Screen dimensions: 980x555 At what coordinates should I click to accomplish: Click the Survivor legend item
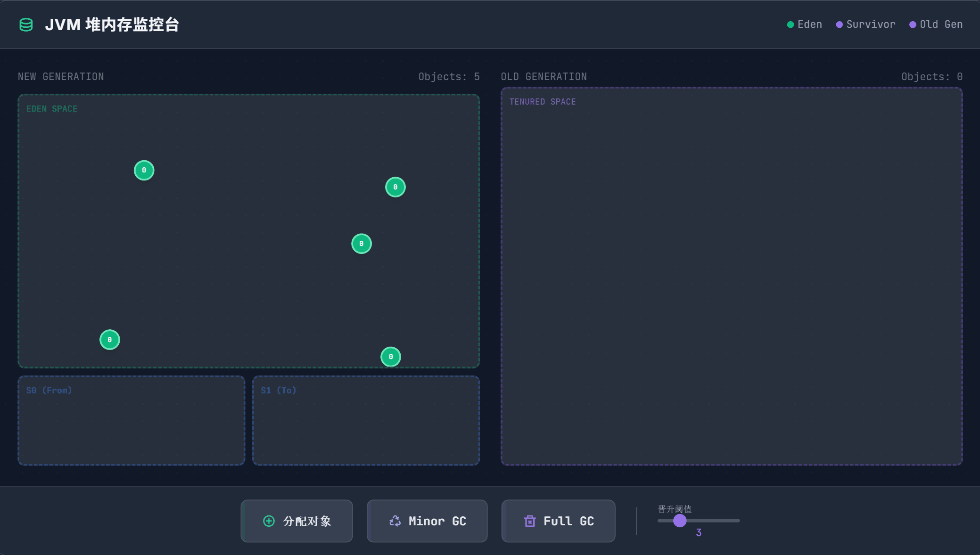865,24
